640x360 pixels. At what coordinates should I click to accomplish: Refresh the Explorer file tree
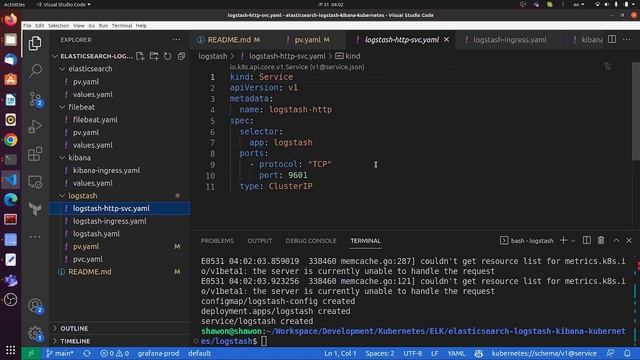(168, 56)
